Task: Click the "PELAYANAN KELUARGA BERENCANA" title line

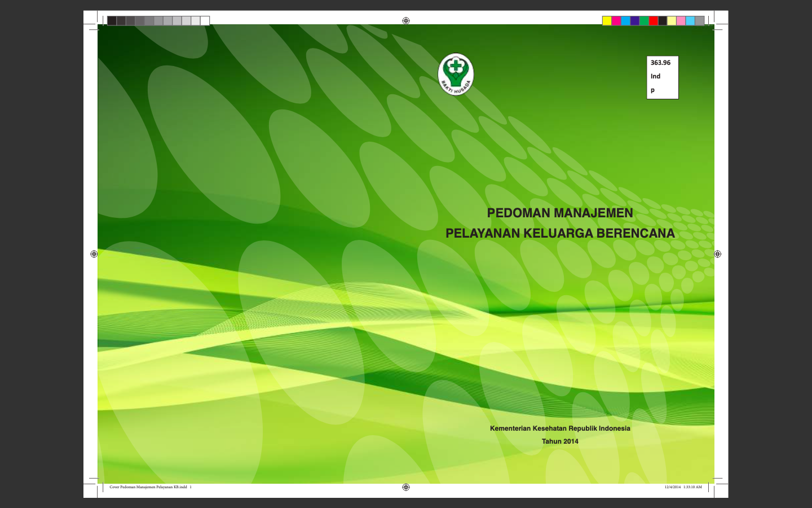Action: (x=560, y=233)
